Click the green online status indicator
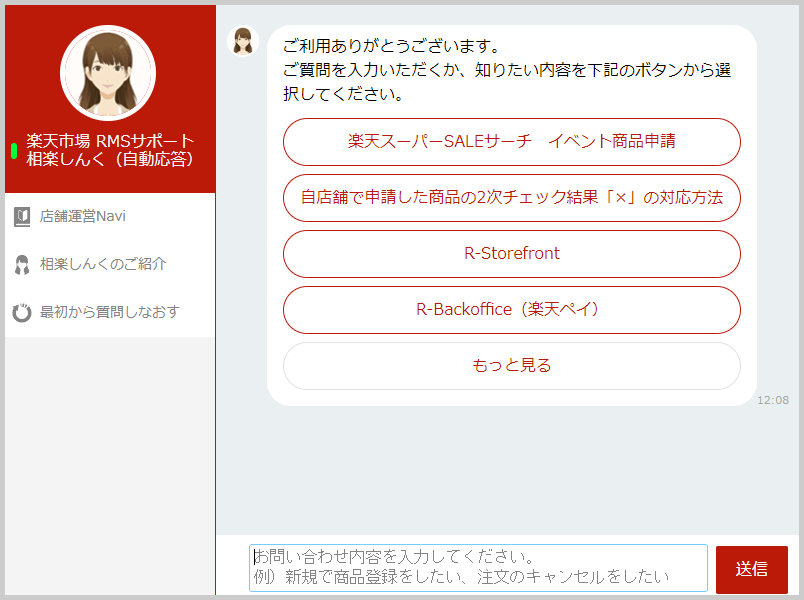This screenshot has width=804, height=600. 14,151
